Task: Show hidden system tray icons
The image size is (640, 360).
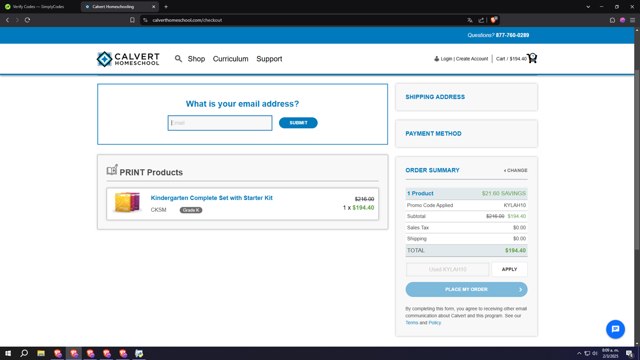Action: click(x=579, y=353)
